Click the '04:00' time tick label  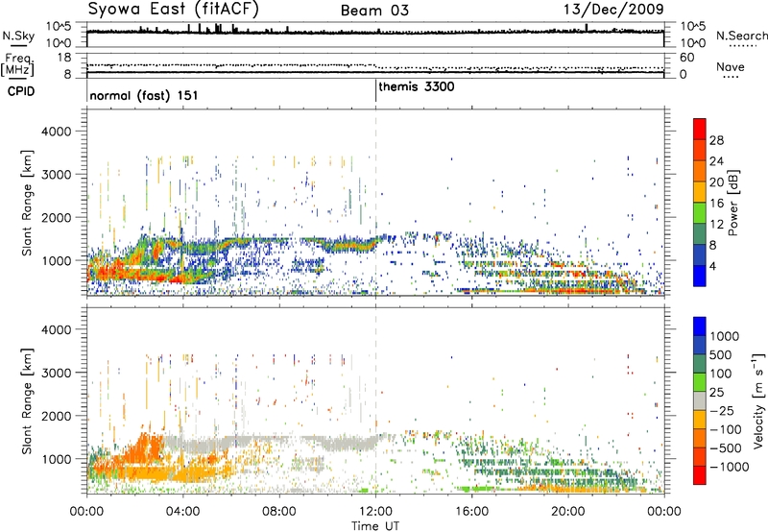(x=182, y=512)
